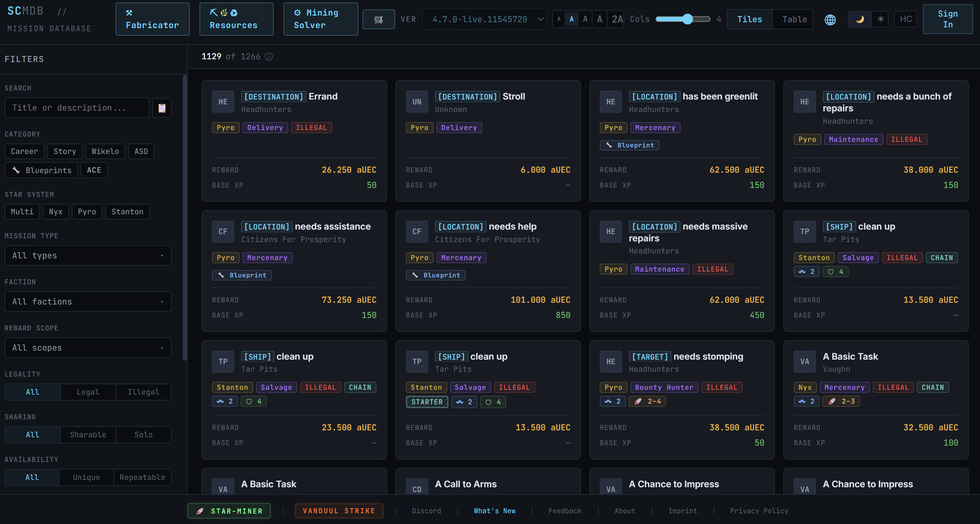Click the globe language icon

coord(830,19)
